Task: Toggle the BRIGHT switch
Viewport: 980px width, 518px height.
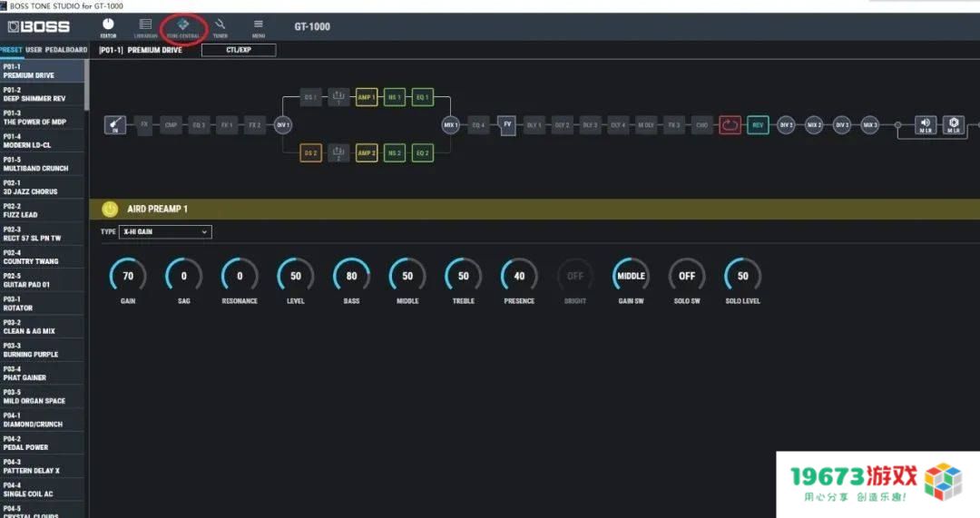Action: [x=575, y=276]
